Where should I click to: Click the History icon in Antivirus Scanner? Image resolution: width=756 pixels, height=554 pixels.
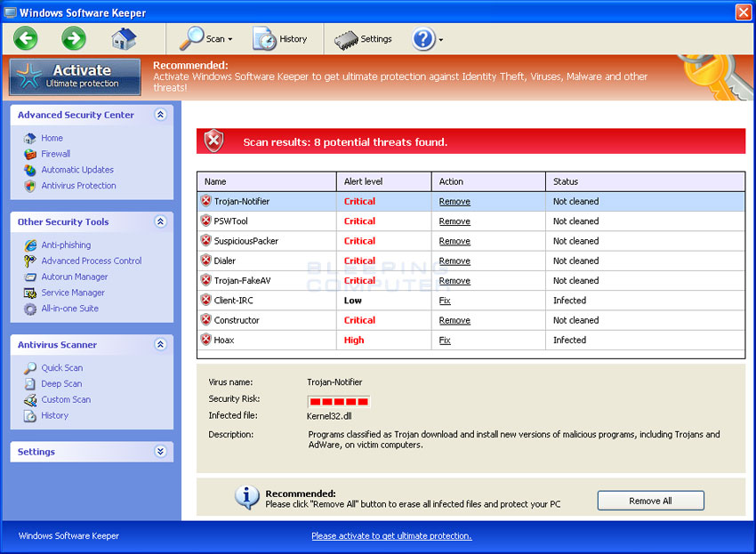tap(30, 415)
